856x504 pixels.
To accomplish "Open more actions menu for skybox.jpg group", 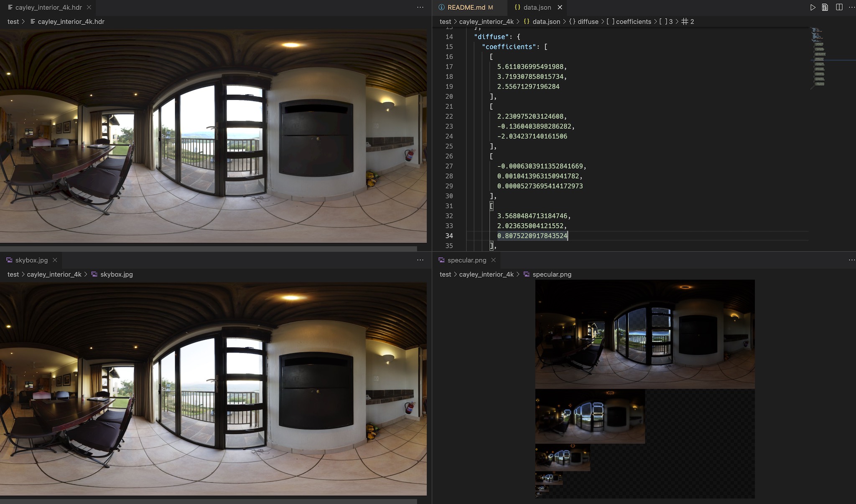I will coord(420,260).
